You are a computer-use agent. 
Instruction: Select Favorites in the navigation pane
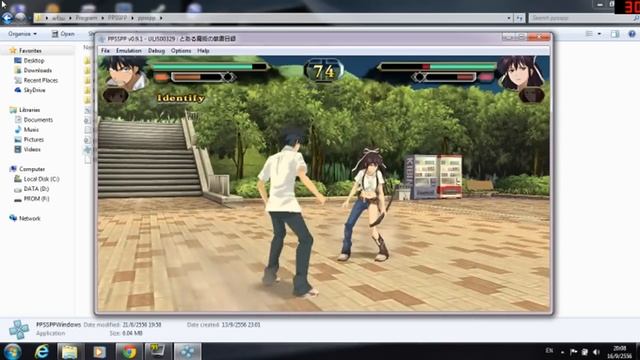[30, 51]
